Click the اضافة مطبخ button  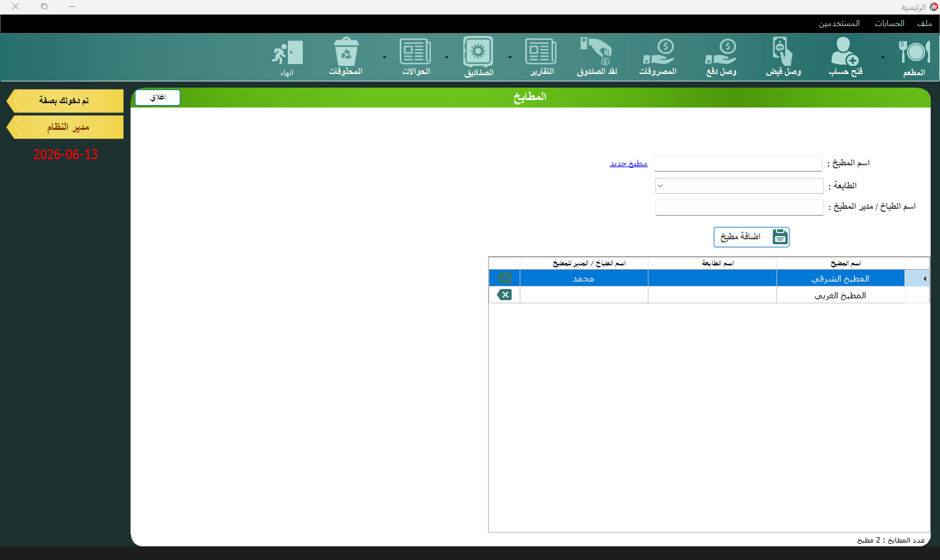coord(752,237)
